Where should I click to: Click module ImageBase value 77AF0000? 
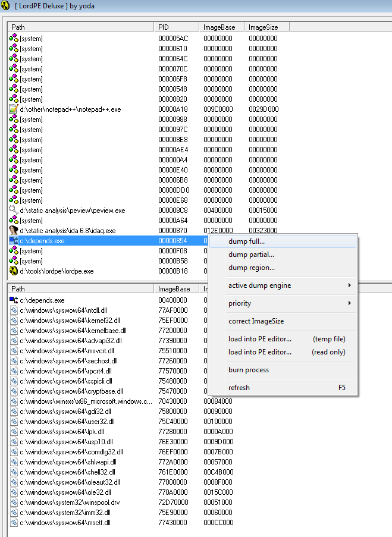click(173, 310)
